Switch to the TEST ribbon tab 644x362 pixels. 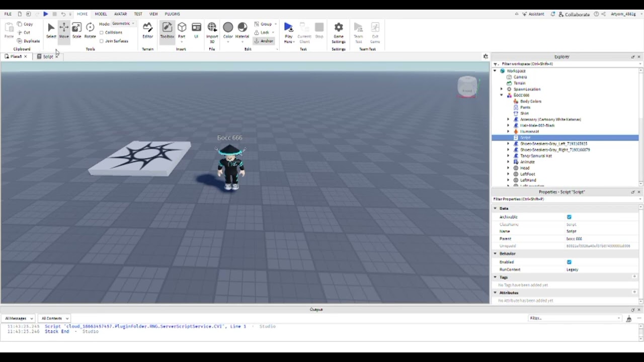click(138, 14)
